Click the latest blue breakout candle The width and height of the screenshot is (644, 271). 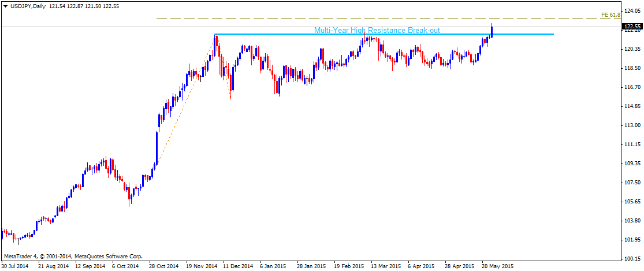click(x=492, y=31)
